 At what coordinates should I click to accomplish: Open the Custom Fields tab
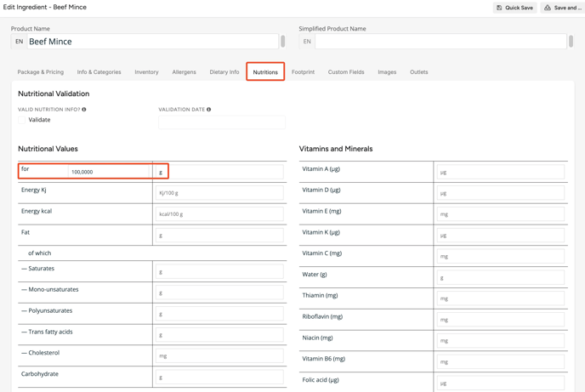click(346, 72)
